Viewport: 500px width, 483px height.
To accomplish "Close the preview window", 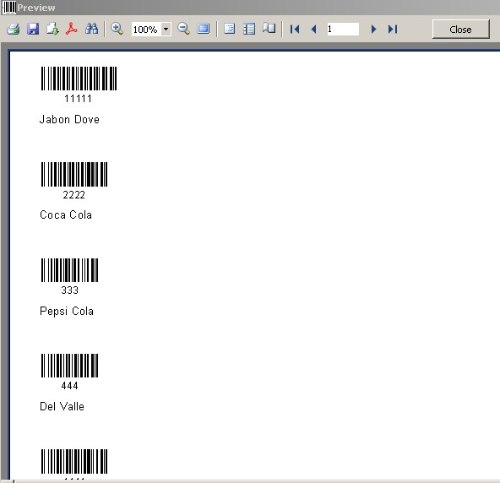I will [461, 29].
